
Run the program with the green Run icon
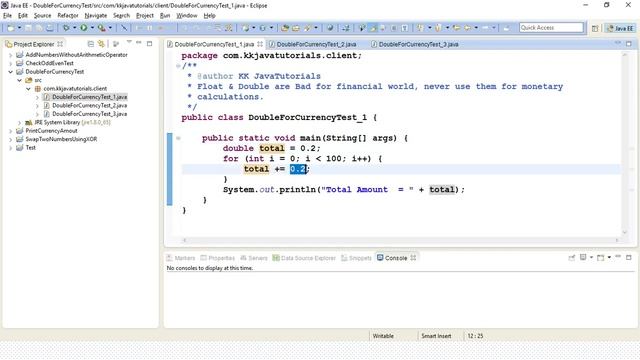pos(83,28)
